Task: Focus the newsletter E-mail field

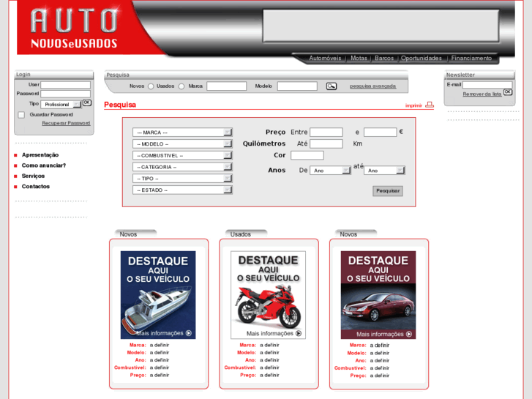Action: click(x=487, y=85)
